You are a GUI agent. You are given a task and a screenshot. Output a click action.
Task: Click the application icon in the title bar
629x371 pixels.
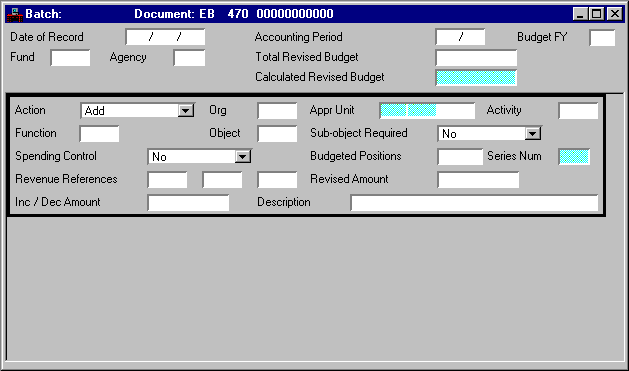pos(14,14)
